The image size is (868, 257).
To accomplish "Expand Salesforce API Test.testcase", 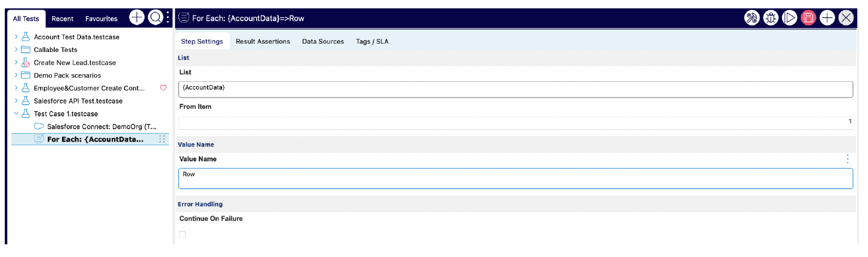I will coord(16,101).
